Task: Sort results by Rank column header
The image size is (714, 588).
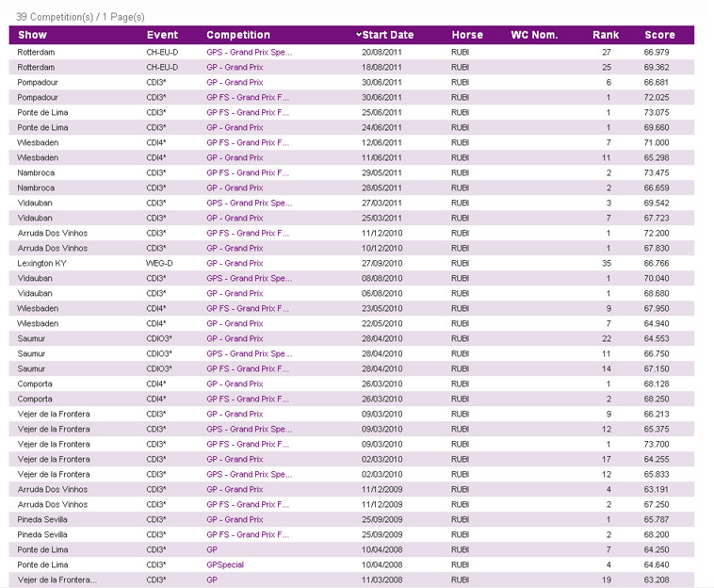Action: [606, 35]
